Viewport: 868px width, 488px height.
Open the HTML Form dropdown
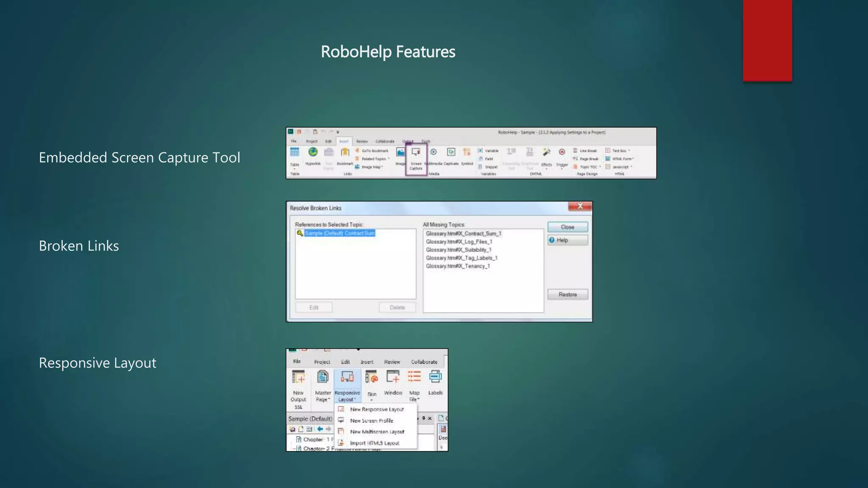(x=619, y=159)
